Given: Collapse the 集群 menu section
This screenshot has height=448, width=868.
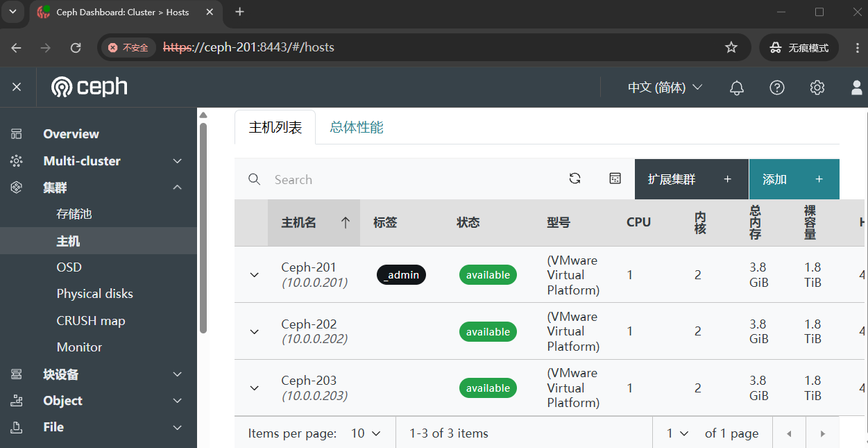Looking at the screenshot, I should click(177, 188).
